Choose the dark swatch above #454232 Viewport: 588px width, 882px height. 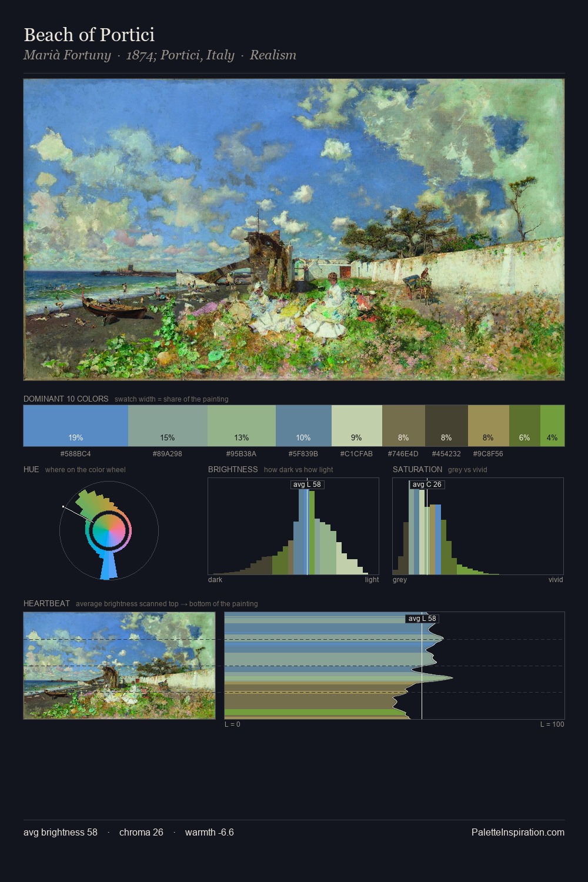(x=446, y=426)
